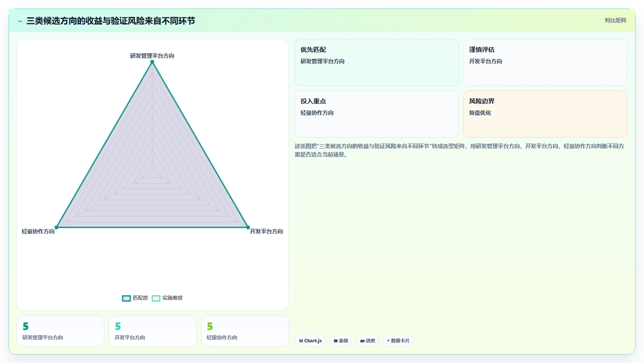Open the 投入重点 card

[377, 114]
